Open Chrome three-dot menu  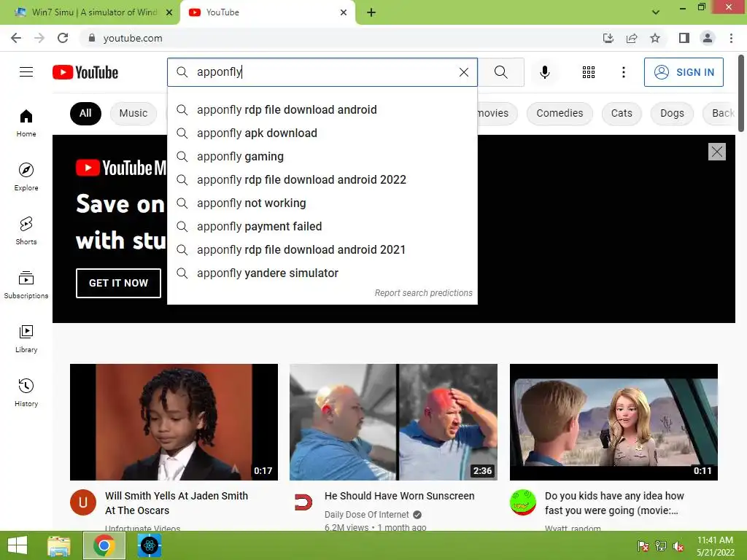[731, 38]
